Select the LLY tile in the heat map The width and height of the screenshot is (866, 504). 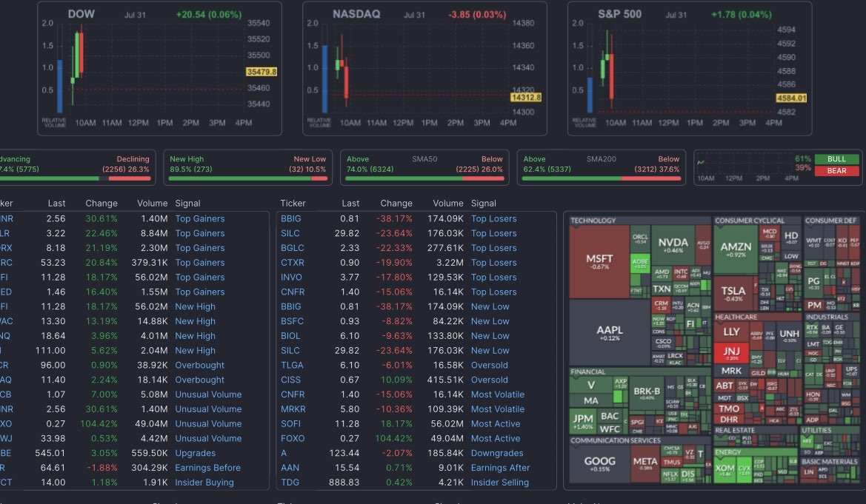(x=731, y=332)
